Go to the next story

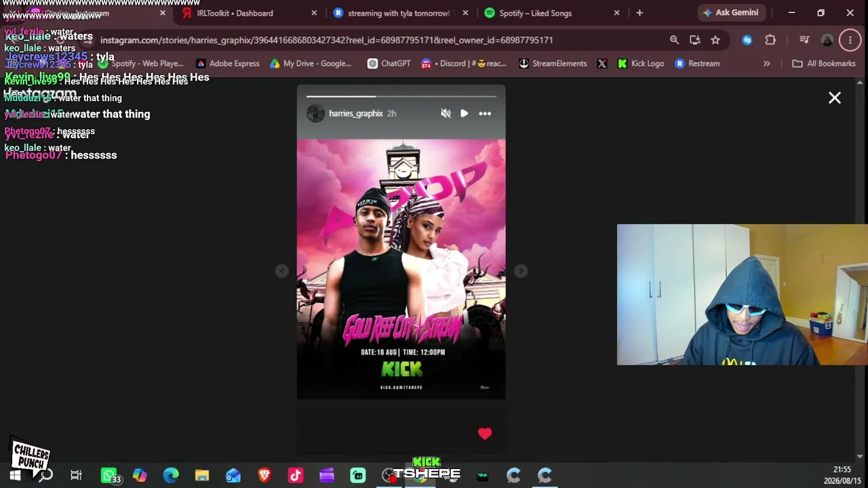(521, 271)
